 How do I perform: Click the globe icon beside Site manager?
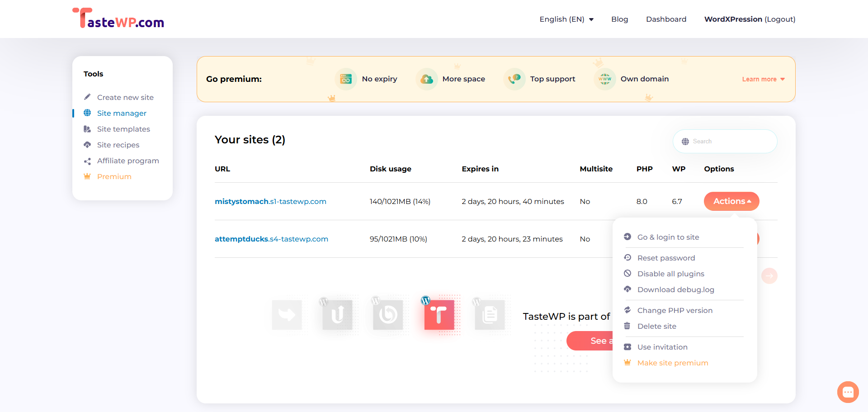(87, 113)
